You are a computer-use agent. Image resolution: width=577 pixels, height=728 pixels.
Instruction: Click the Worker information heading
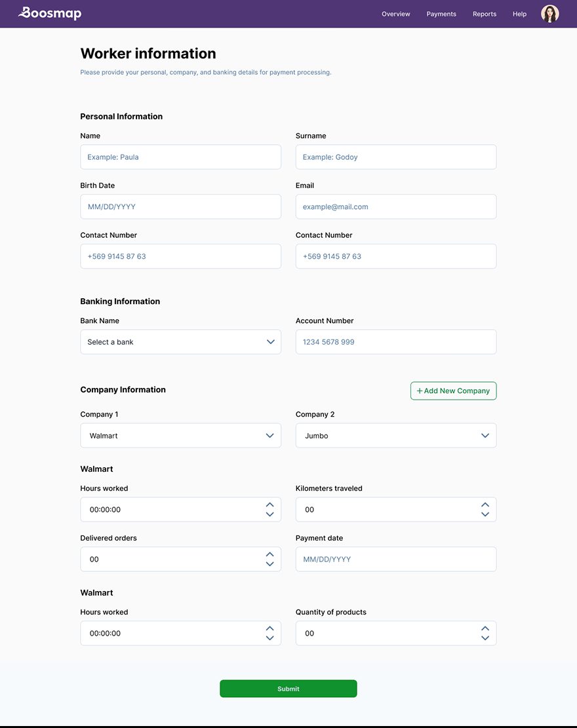pyautogui.click(x=148, y=53)
